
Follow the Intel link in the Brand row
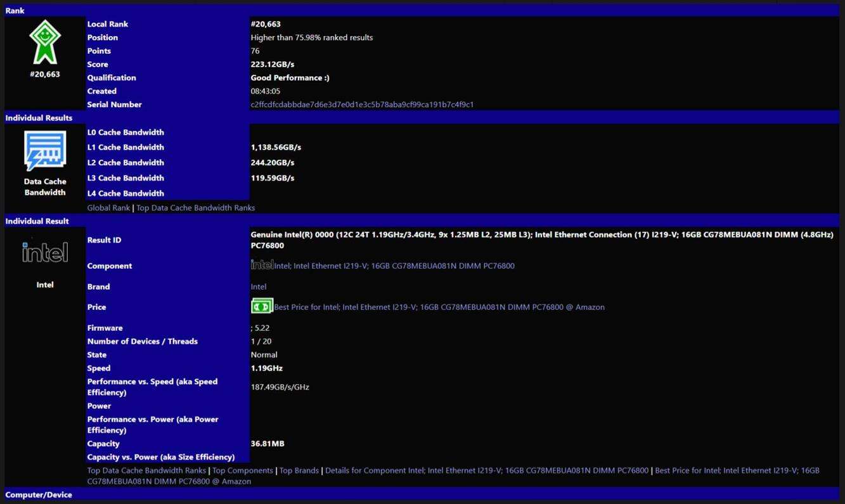(x=259, y=287)
